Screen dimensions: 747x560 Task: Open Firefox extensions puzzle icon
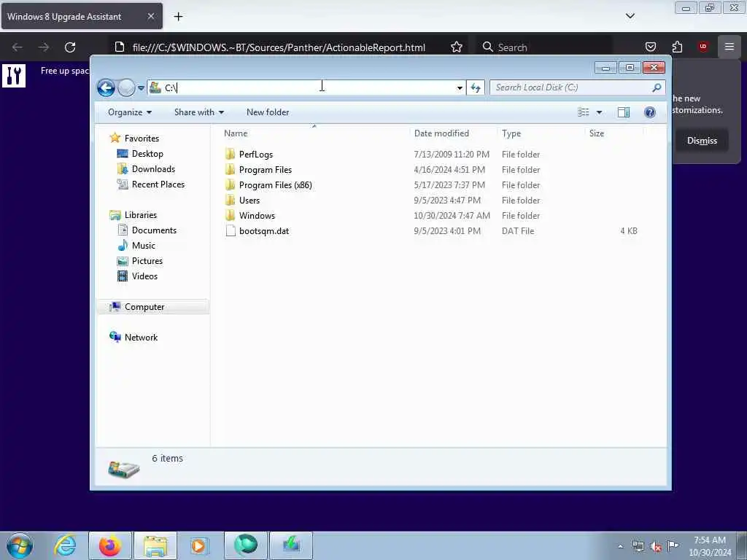(677, 47)
